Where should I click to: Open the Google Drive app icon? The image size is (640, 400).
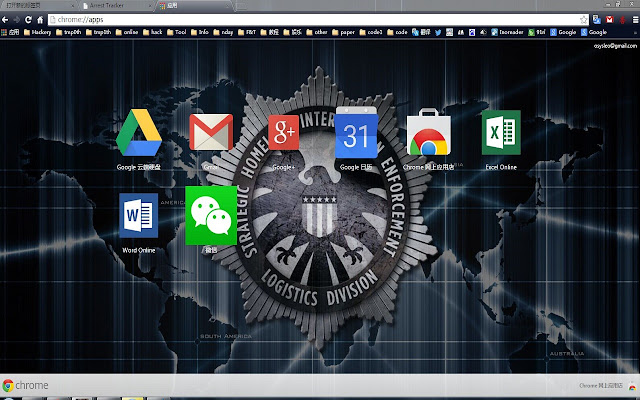[139, 133]
